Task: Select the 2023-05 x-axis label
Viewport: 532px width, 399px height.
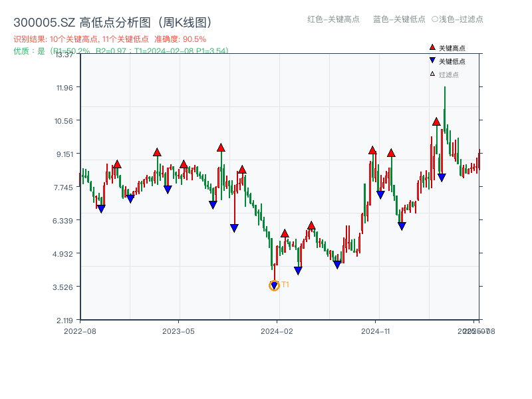Action: pyautogui.click(x=178, y=331)
